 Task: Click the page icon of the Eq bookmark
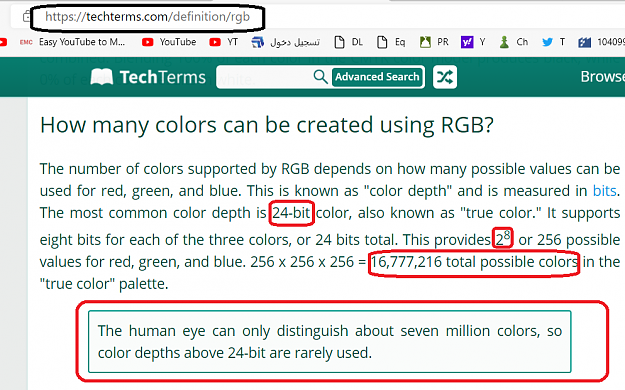(x=382, y=42)
